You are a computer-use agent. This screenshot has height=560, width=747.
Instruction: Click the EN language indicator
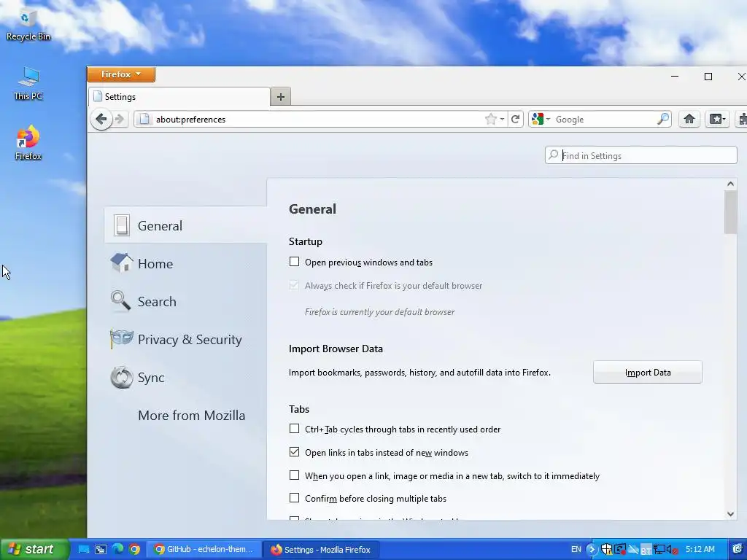tap(576, 550)
